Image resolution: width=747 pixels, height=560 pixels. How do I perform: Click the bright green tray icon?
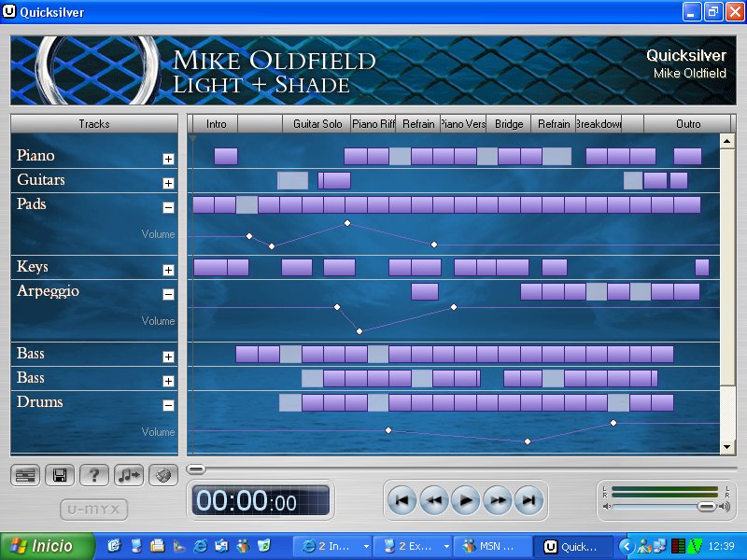(695, 546)
